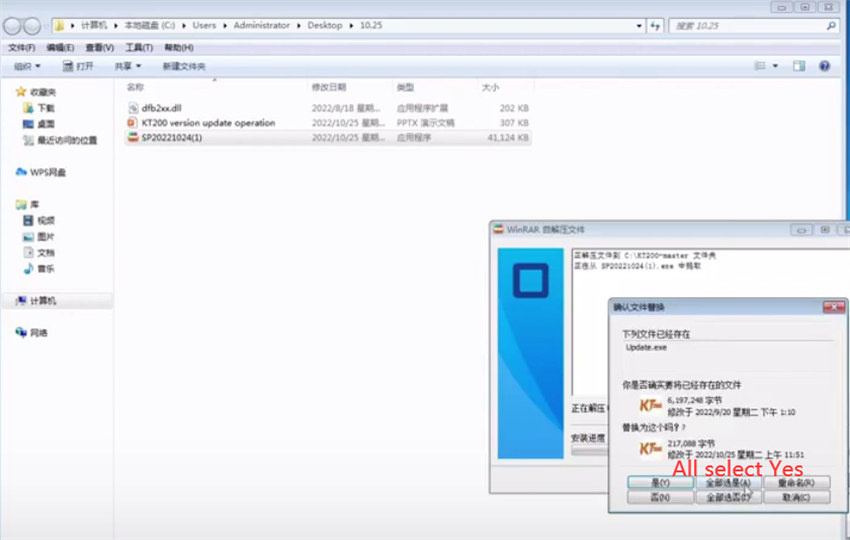Select the KT200 version update operation file
This screenshot has height=540, width=850.
[x=208, y=122]
